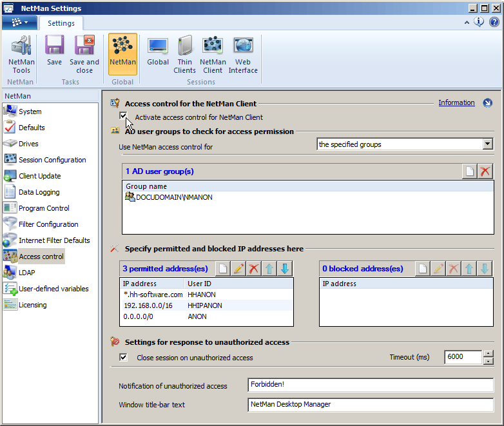Add a new AD user group
504x426 pixels.
pyautogui.click(x=470, y=171)
